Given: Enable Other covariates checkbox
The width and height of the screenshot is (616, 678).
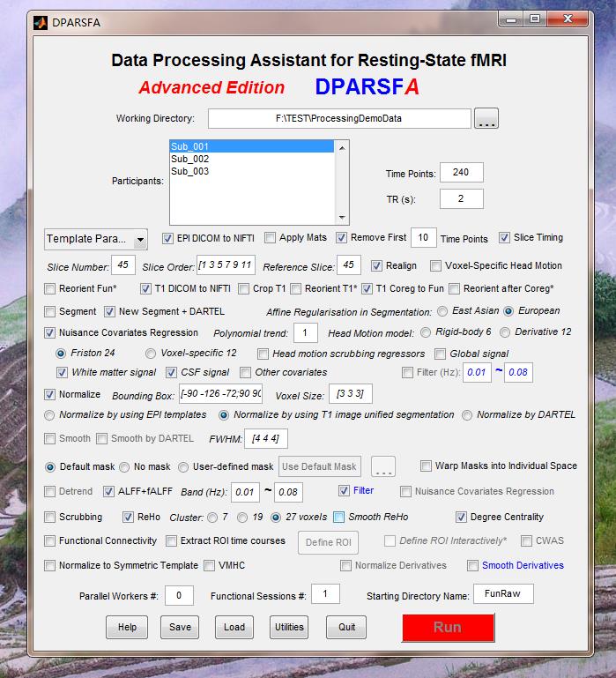Looking at the screenshot, I should (x=245, y=373).
